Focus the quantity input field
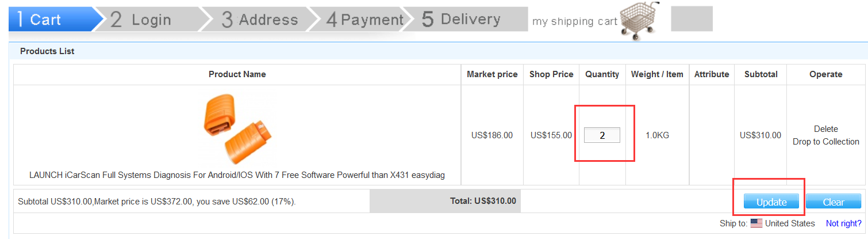Screen dimensions: 868x239 (x=602, y=135)
